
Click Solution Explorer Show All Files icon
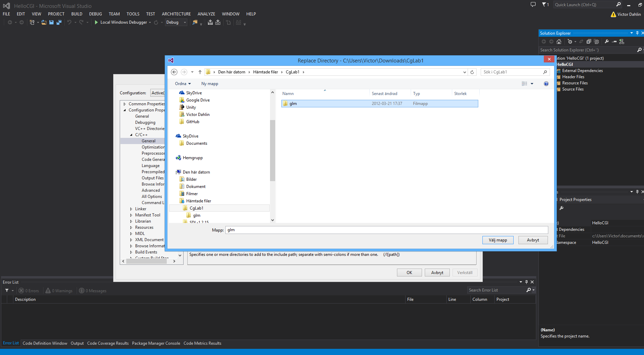click(x=596, y=42)
